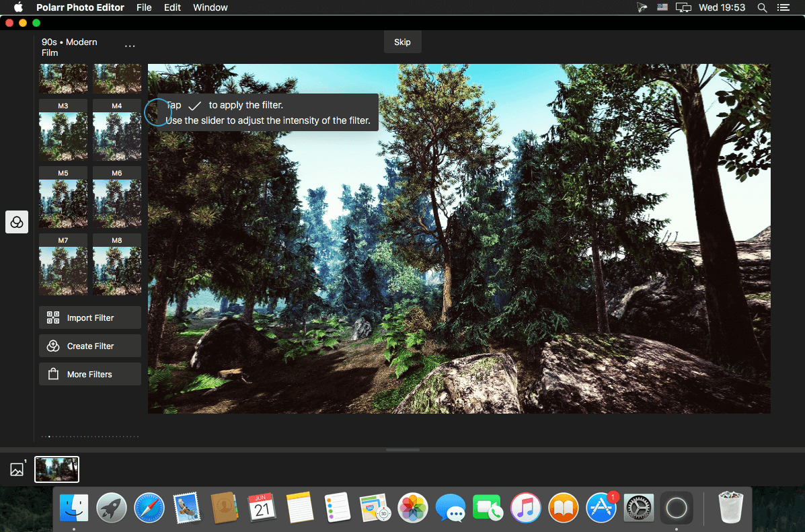This screenshot has width=805, height=532.
Task: Click the filmstrip panel handle bar
Action: click(402, 450)
